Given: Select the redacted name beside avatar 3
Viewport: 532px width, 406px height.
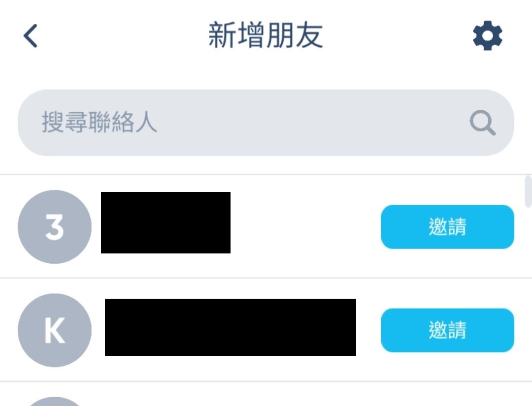Looking at the screenshot, I should pos(166,223).
